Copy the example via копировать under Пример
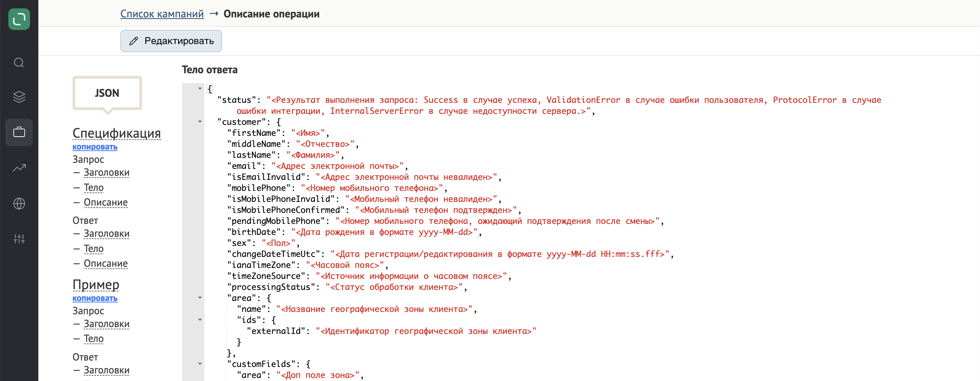This screenshot has width=980, height=381. (x=95, y=298)
